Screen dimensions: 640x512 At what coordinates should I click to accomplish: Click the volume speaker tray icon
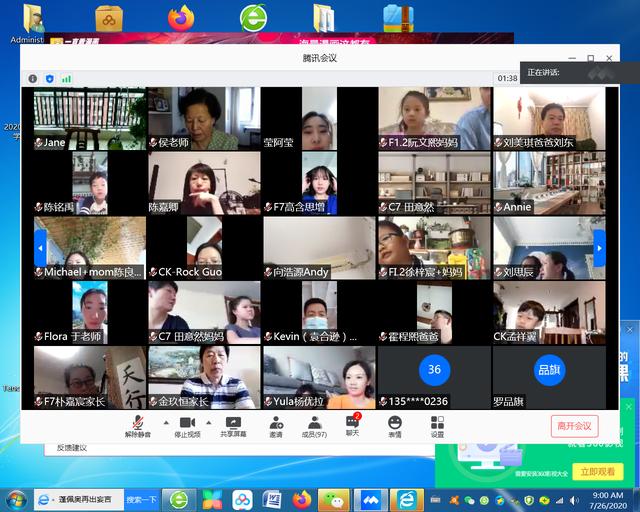[575, 500]
